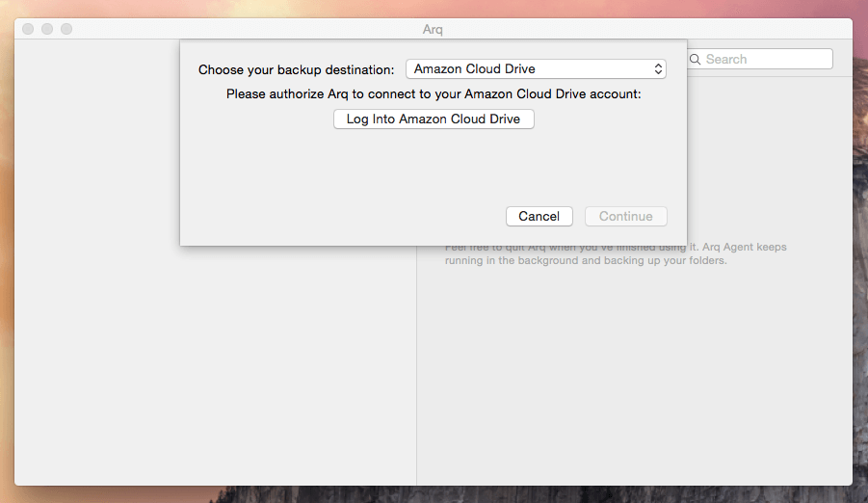
Task: Click the vertical divider between panes
Action: (416, 365)
